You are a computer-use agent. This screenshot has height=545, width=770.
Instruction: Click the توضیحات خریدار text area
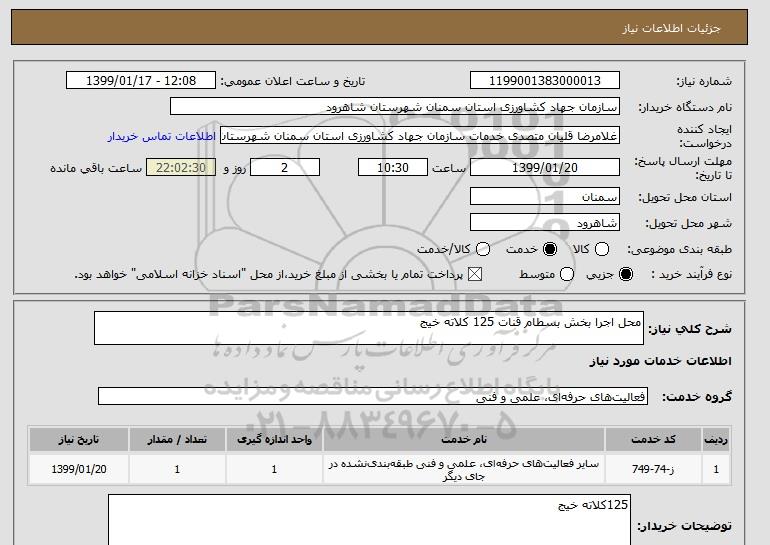(369, 520)
